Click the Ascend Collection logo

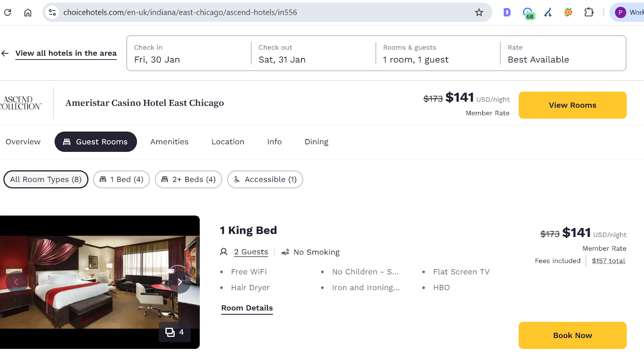pyautogui.click(x=21, y=103)
